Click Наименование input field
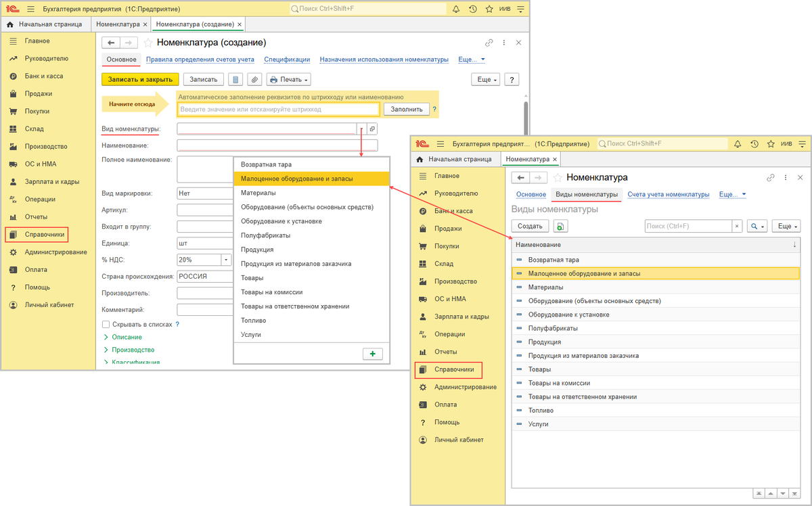This screenshot has height=506, width=812. click(277, 145)
